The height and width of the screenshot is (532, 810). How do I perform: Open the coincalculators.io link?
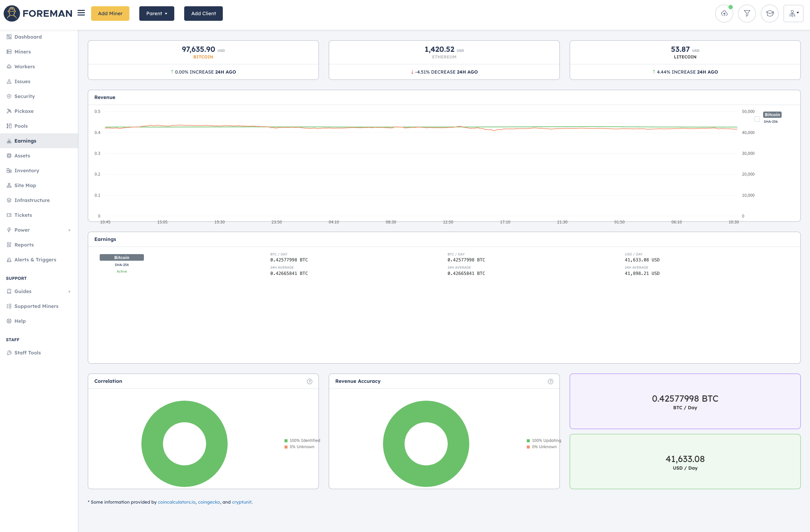[177, 502]
